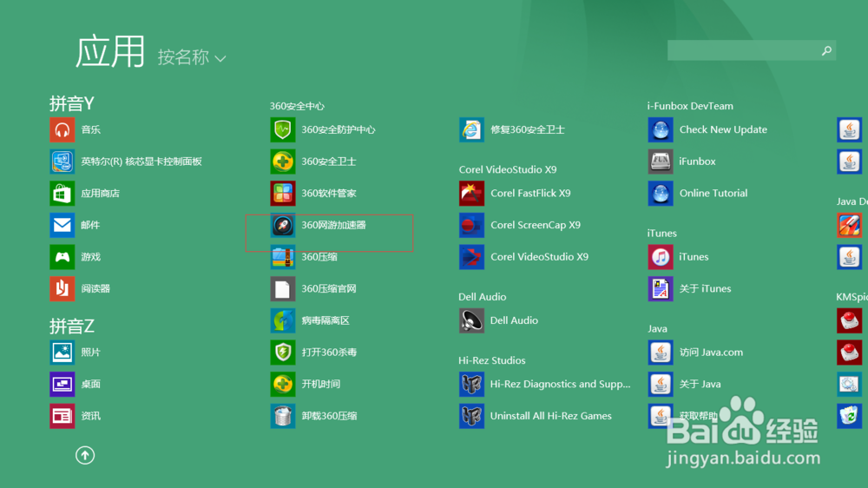Click the Hi-Rez Studios group header

coord(491,360)
